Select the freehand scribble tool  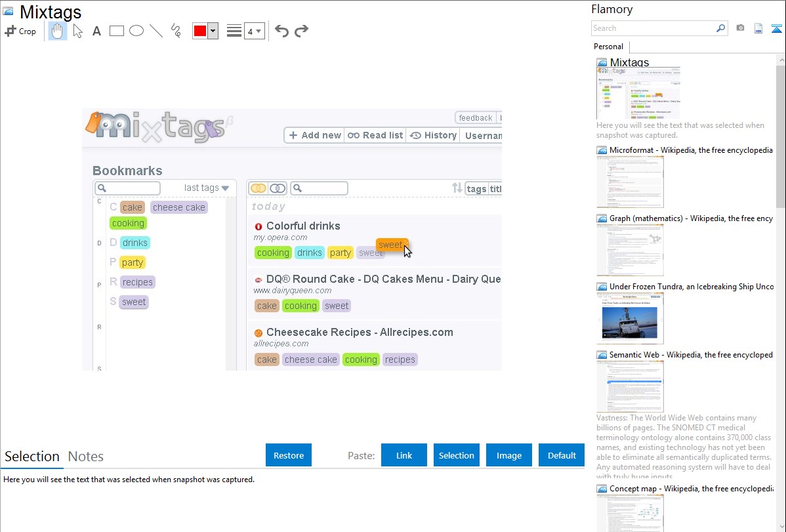[176, 31]
